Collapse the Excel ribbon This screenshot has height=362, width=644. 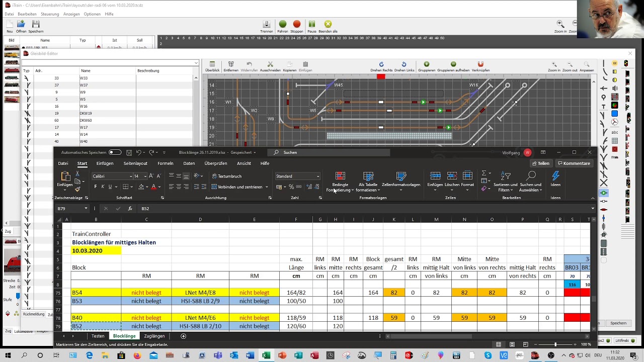point(592,198)
